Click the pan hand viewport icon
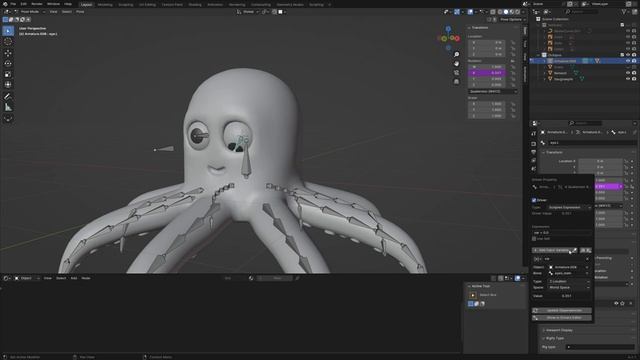 [x=456, y=64]
